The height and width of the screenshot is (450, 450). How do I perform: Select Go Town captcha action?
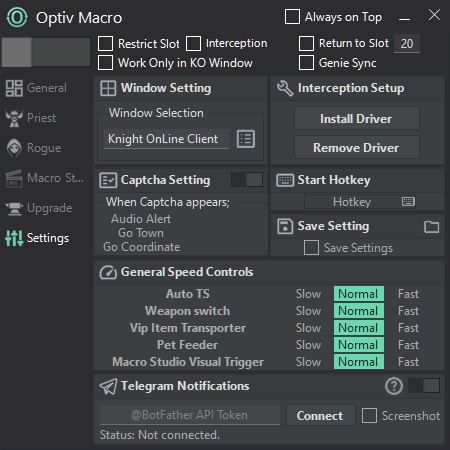141,233
